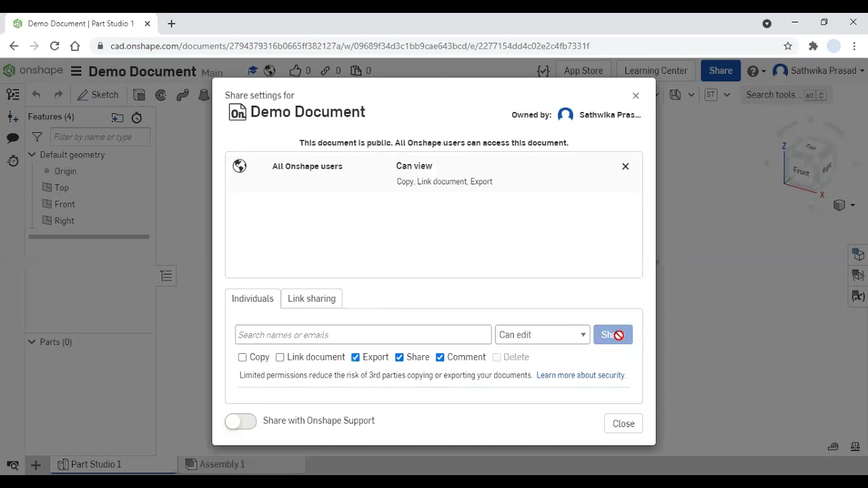Select the Revolve tool icon
This screenshot has width=868, height=488.
coord(161,95)
